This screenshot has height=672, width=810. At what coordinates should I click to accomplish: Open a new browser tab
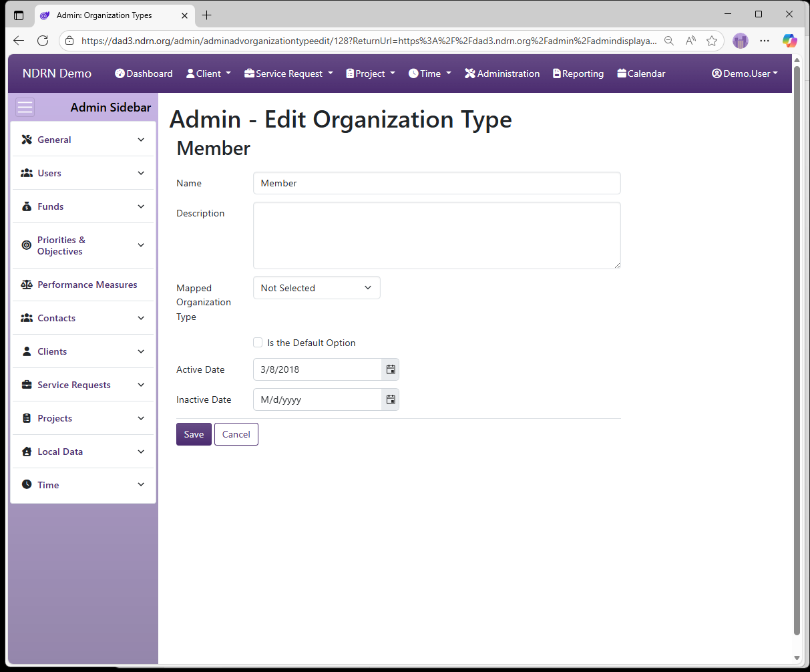pyautogui.click(x=207, y=15)
